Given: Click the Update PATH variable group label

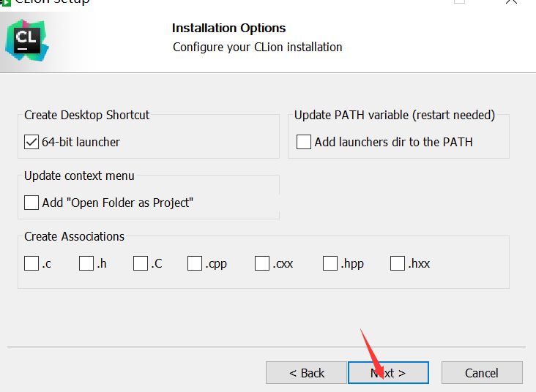Looking at the screenshot, I should tap(395, 115).
